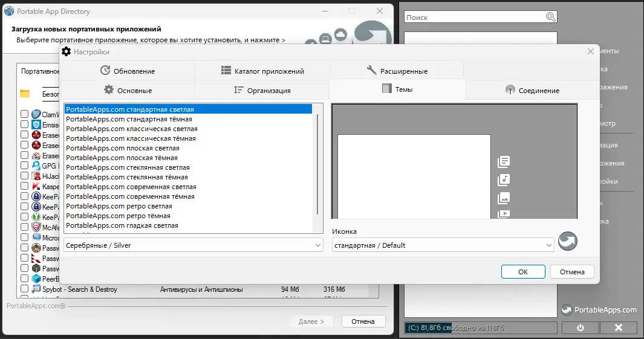
Task: Open the Соединение tab
Action: point(532,90)
